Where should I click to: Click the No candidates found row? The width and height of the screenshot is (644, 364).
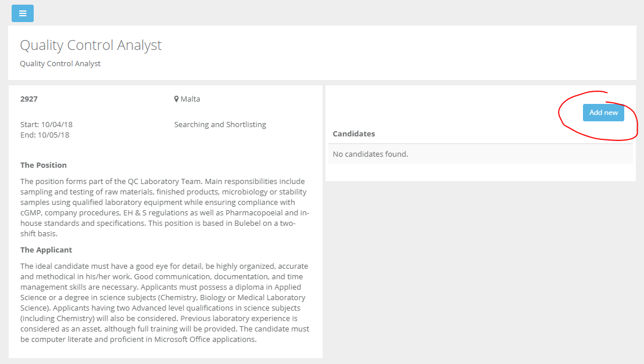[x=481, y=154]
